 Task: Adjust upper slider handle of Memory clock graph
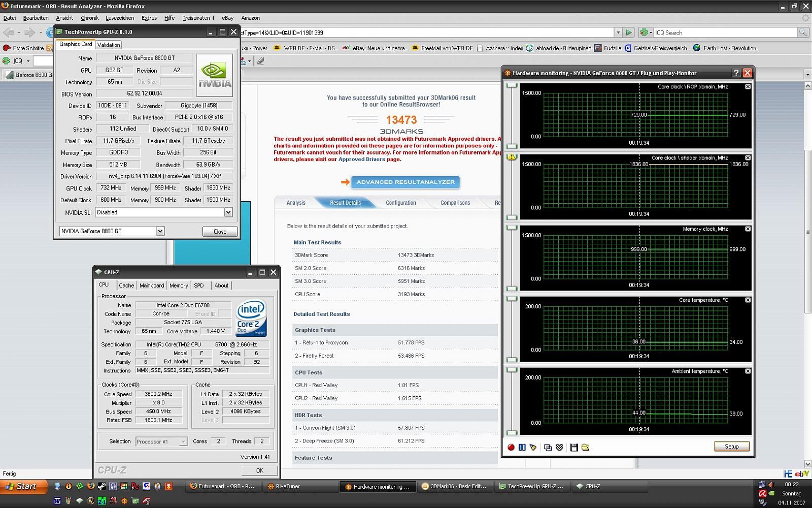pyautogui.click(x=512, y=228)
